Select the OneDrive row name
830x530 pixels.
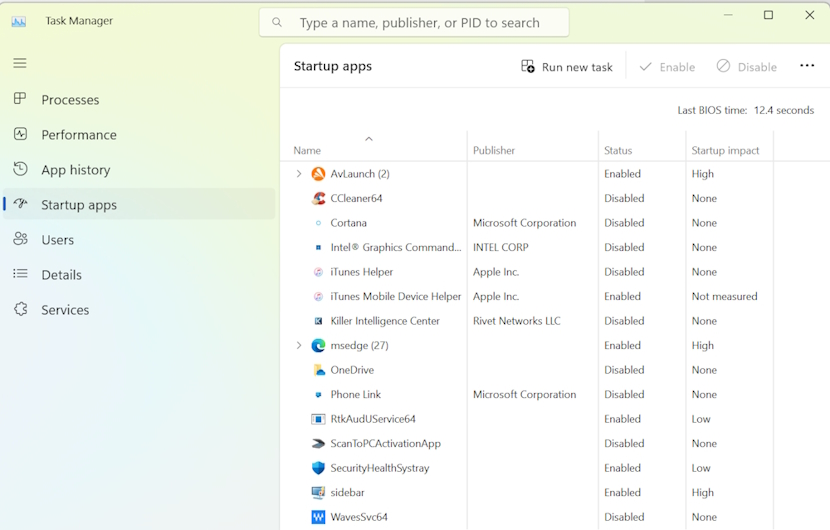pos(352,370)
